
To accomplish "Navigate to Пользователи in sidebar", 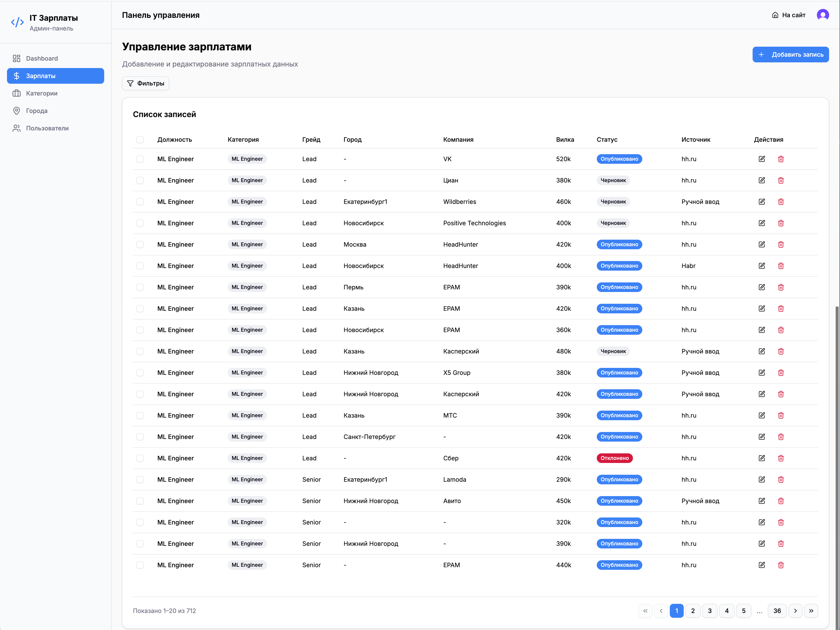I will pos(47,128).
